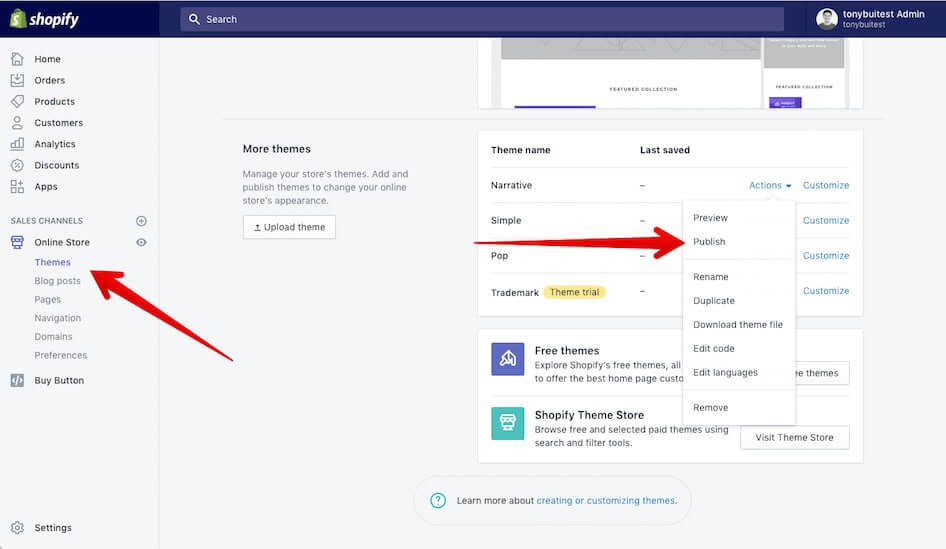The width and height of the screenshot is (946, 549).
Task: Select Edit languages option
Action: point(725,372)
